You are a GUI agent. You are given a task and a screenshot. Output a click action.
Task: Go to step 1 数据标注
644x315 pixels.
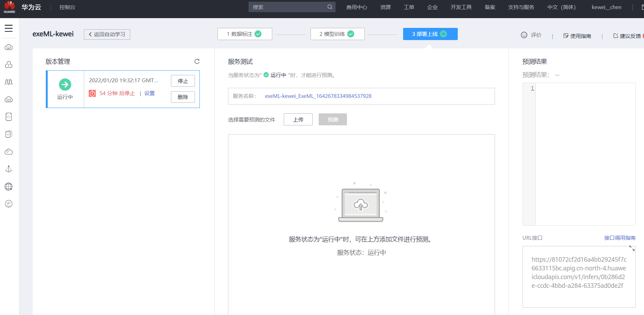tap(245, 34)
